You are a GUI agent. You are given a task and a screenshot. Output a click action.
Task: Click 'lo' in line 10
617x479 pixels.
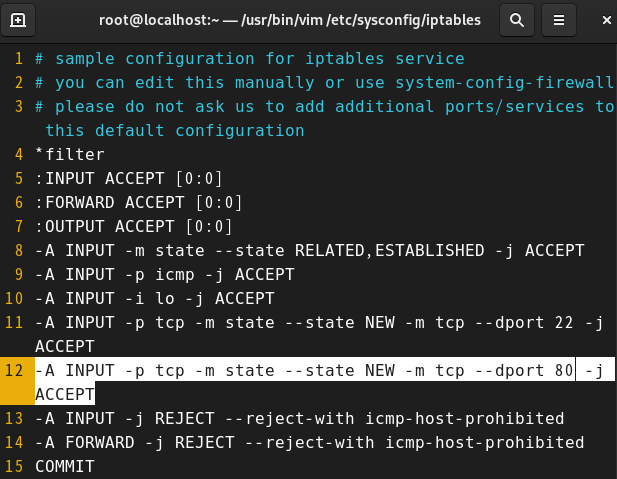pyautogui.click(x=165, y=299)
